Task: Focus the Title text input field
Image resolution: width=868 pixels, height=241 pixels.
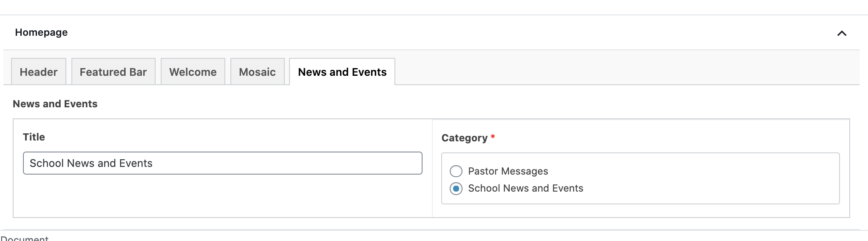Action: point(222,163)
